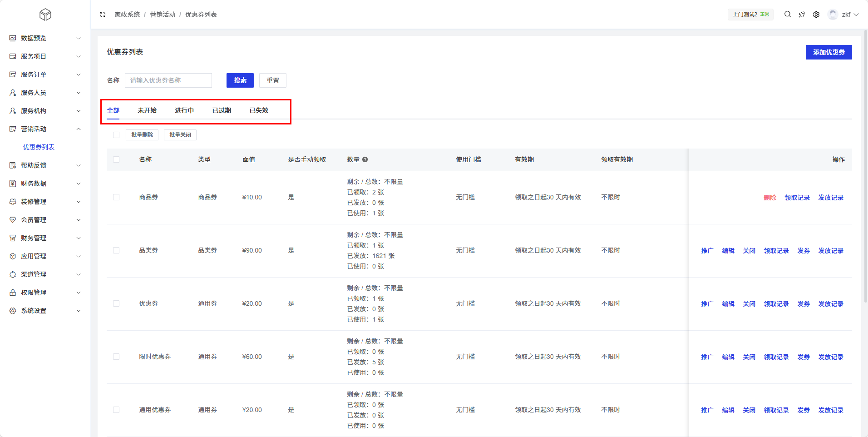This screenshot has width=868, height=437.
Task: Click the 添加优惠券 button
Action: pos(829,52)
